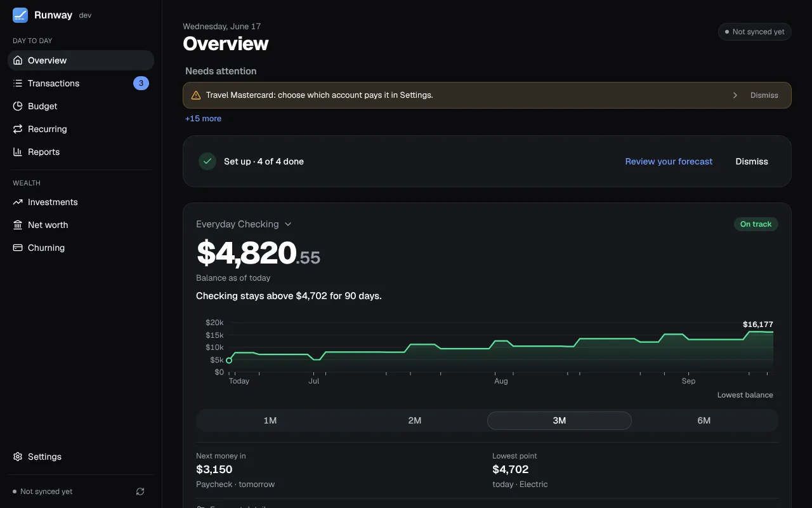Click the Investments trend line icon
This screenshot has width=812, height=508.
pos(18,202)
